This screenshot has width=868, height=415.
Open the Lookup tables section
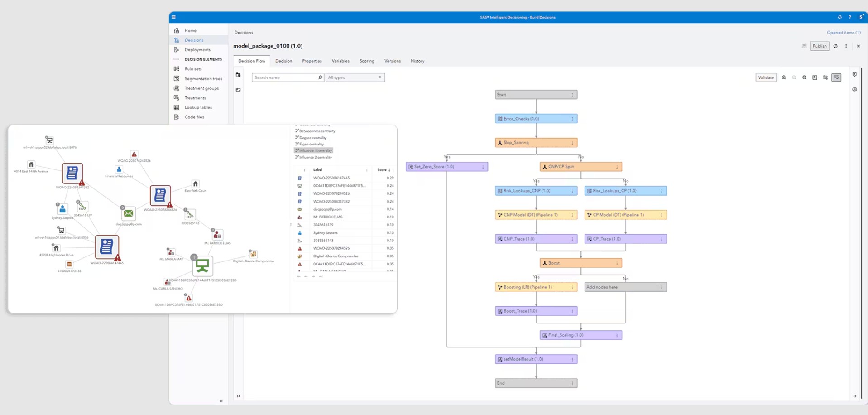198,107
